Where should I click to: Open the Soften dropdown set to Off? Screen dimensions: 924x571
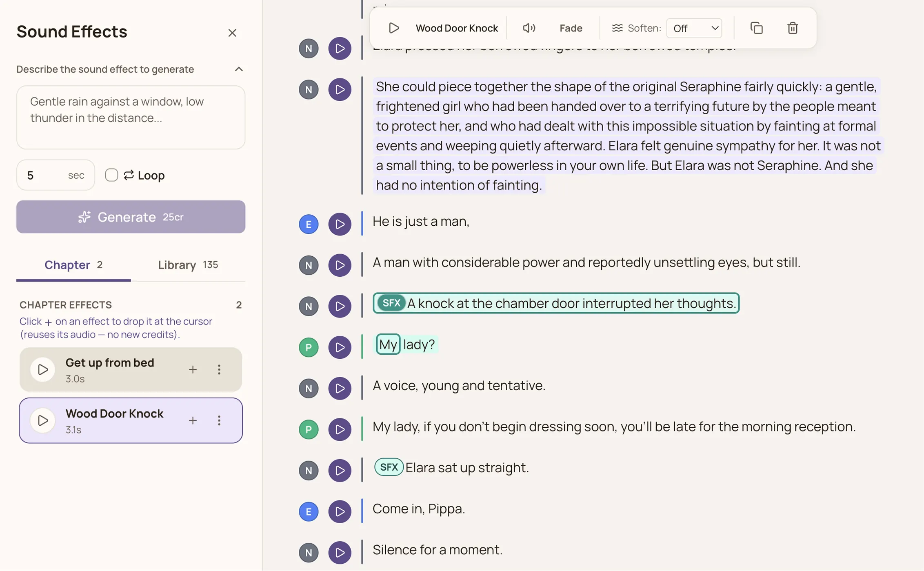[x=694, y=28]
